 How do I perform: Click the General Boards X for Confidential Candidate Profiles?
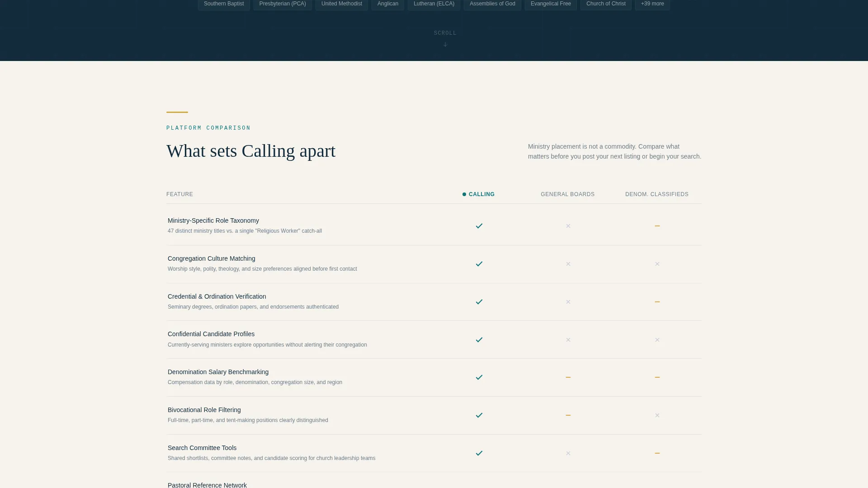click(x=568, y=340)
